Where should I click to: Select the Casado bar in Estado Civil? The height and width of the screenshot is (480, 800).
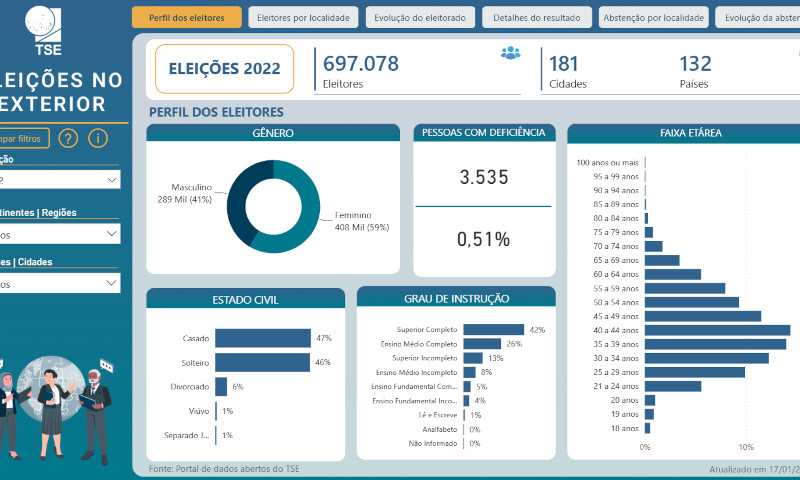(263, 338)
